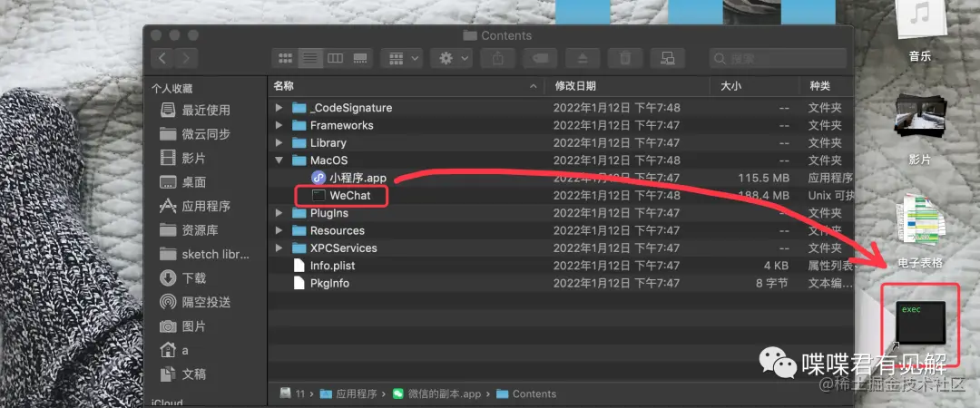Image resolution: width=980 pixels, height=408 pixels.
Task: Click the Share toolbar button
Action: point(497,58)
